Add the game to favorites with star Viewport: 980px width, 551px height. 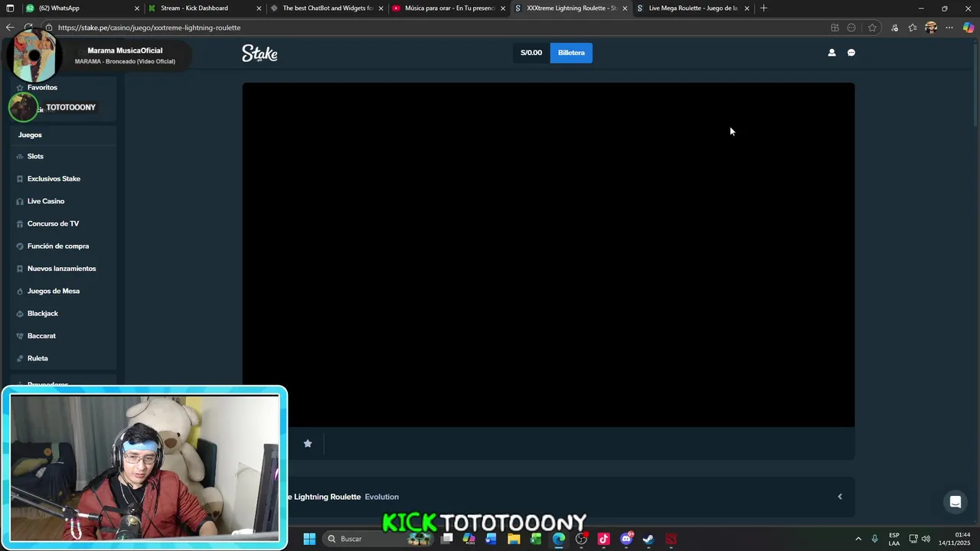pyautogui.click(x=308, y=443)
